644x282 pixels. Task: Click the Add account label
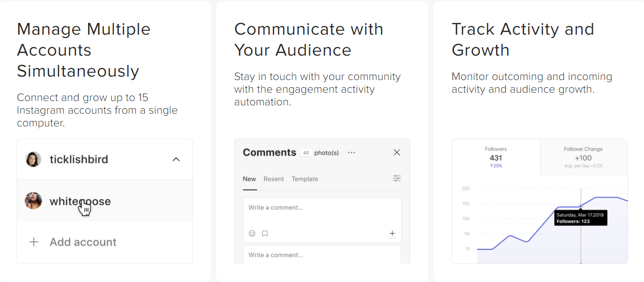click(x=83, y=242)
